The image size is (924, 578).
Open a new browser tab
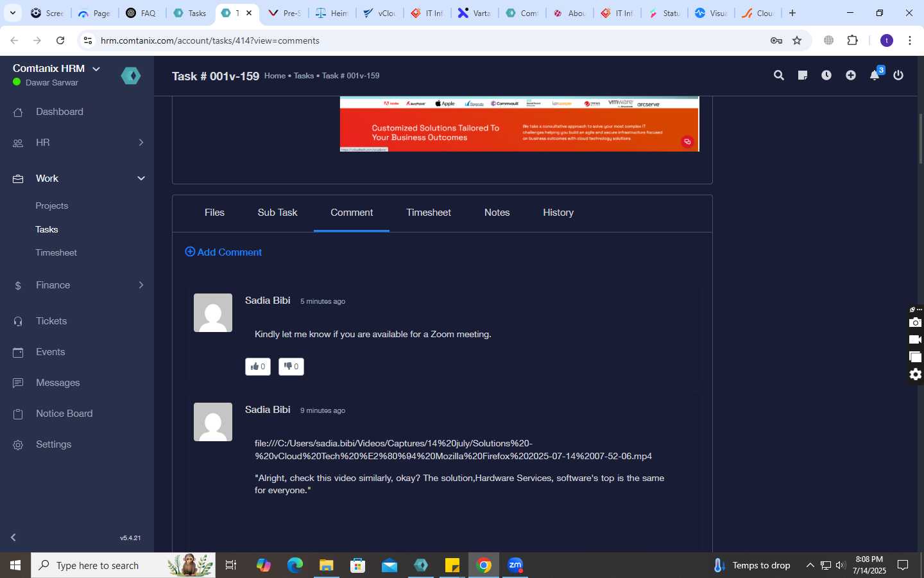coord(792,13)
